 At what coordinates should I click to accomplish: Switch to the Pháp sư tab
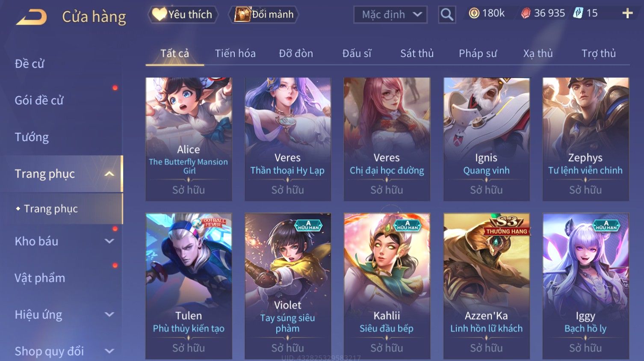click(x=478, y=53)
